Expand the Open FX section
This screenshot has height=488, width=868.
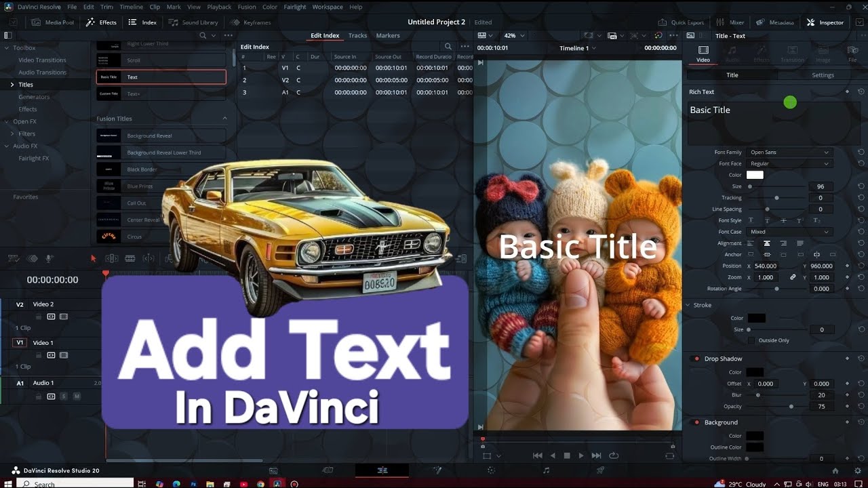click(x=7, y=121)
